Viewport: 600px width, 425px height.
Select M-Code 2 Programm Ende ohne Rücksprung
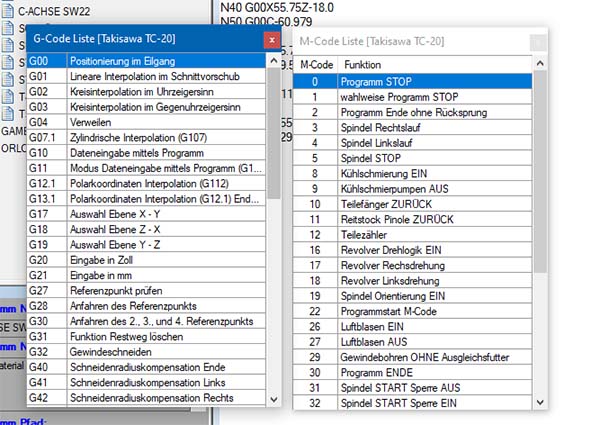coord(412,112)
